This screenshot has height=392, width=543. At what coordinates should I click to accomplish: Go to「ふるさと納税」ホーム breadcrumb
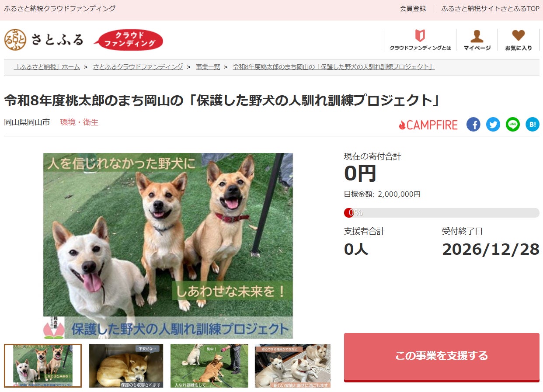pos(47,67)
